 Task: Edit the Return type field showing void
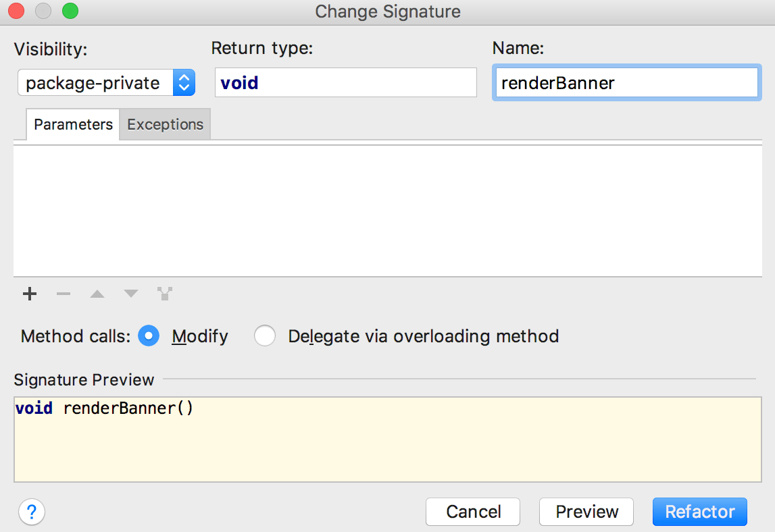[x=345, y=82]
